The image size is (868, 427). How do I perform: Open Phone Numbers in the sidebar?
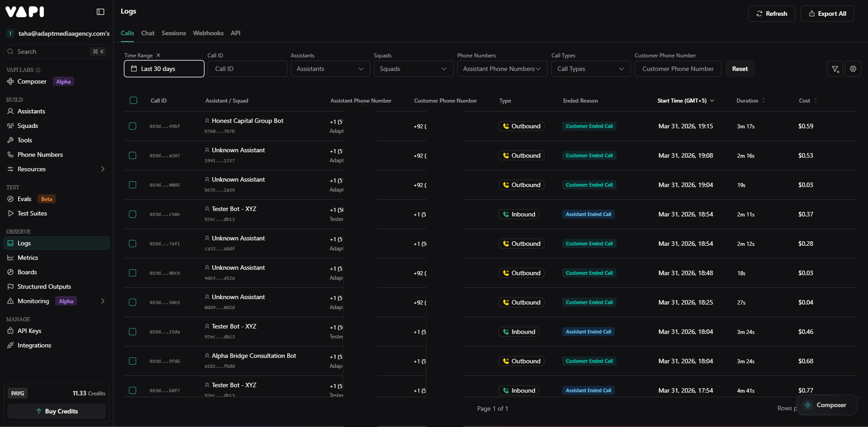[40, 155]
